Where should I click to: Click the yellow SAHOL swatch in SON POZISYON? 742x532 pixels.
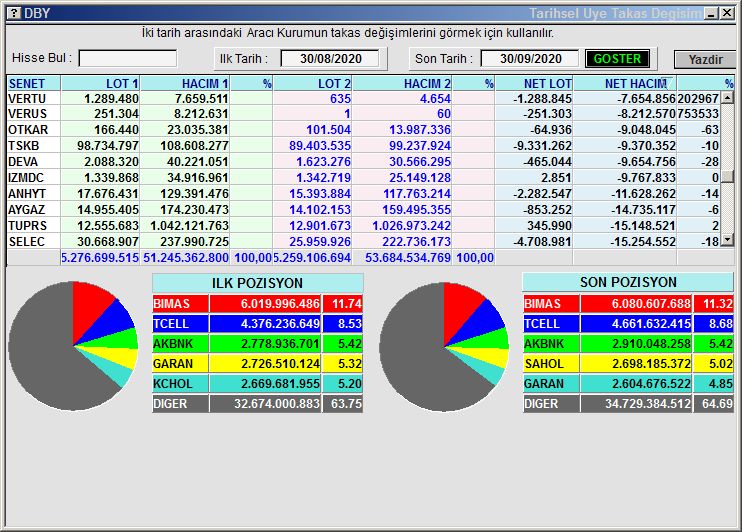(551, 364)
